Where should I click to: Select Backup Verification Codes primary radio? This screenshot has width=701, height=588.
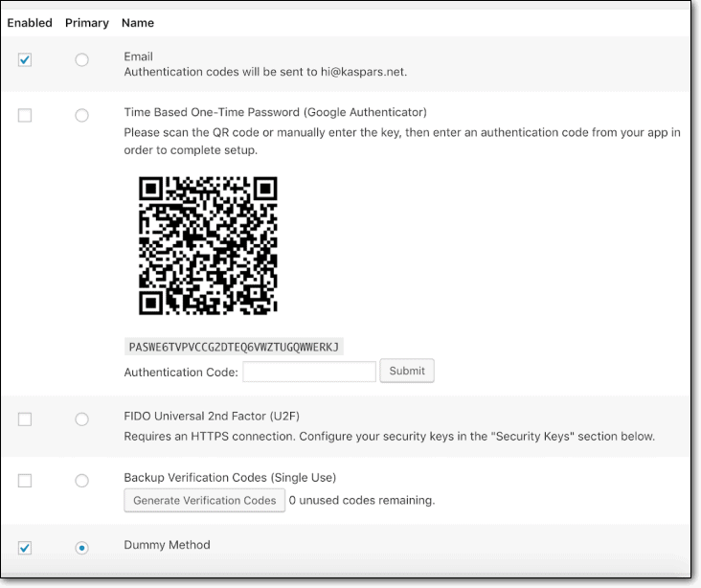pos(81,481)
